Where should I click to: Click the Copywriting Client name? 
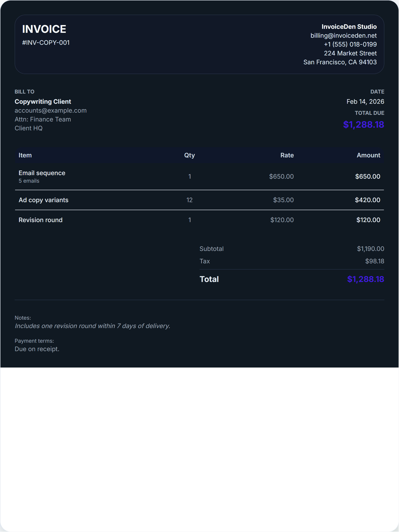(43, 102)
